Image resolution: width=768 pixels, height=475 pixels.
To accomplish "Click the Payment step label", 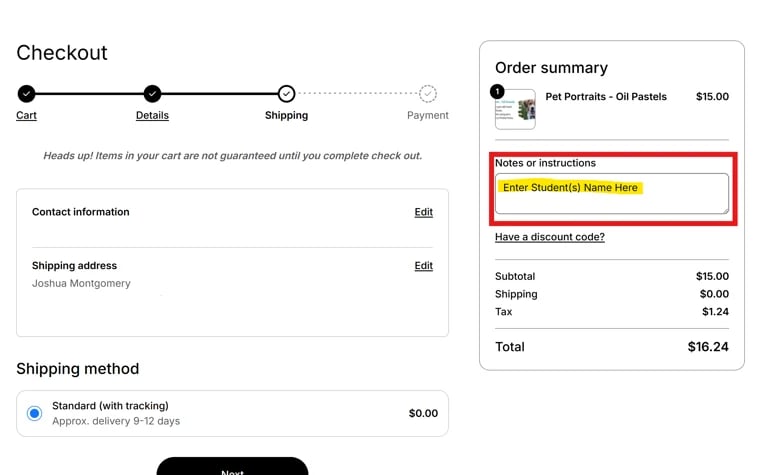I will pos(428,115).
